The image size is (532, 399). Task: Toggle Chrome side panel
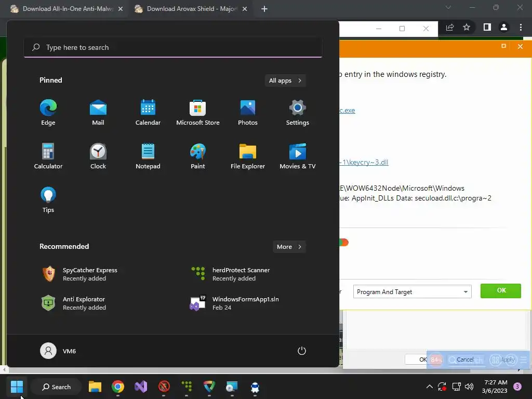tap(487, 27)
